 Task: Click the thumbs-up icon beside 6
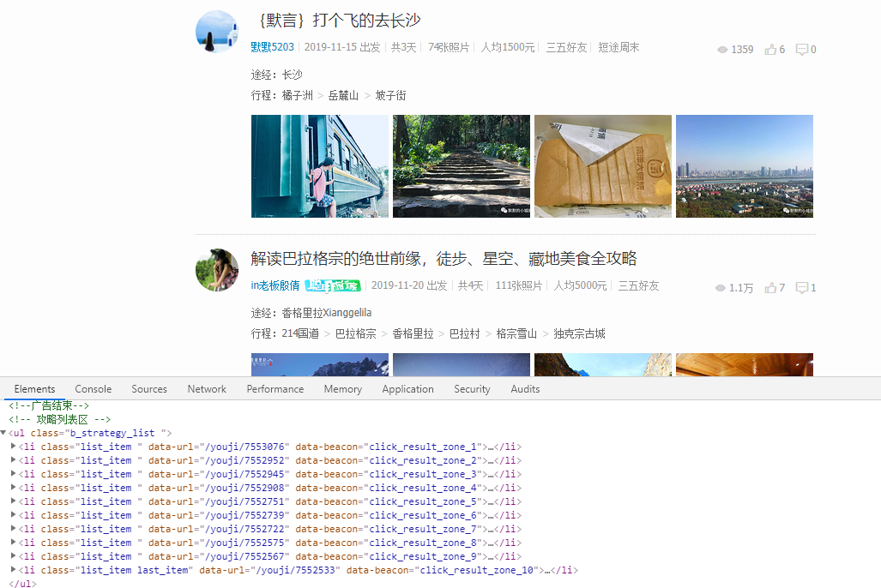pyautogui.click(x=770, y=50)
